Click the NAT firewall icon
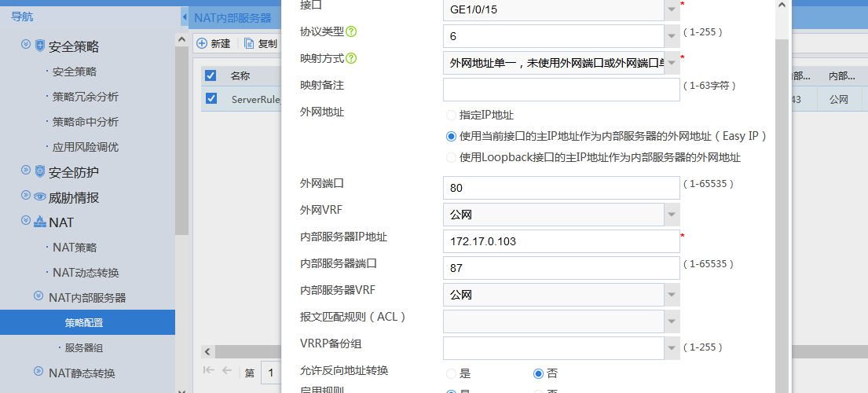The height and width of the screenshot is (393, 868). point(40,222)
